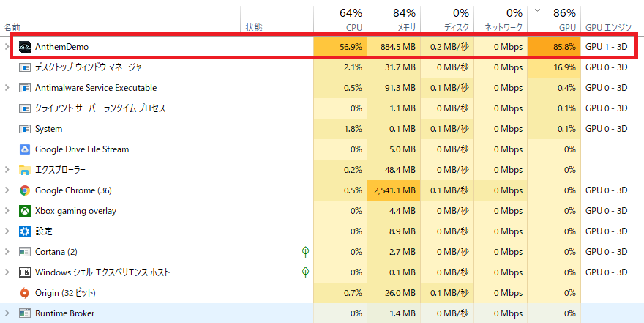
Task: Expand Google Chrome (36) processes
Action: pyautogui.click(x=7, y=190)
